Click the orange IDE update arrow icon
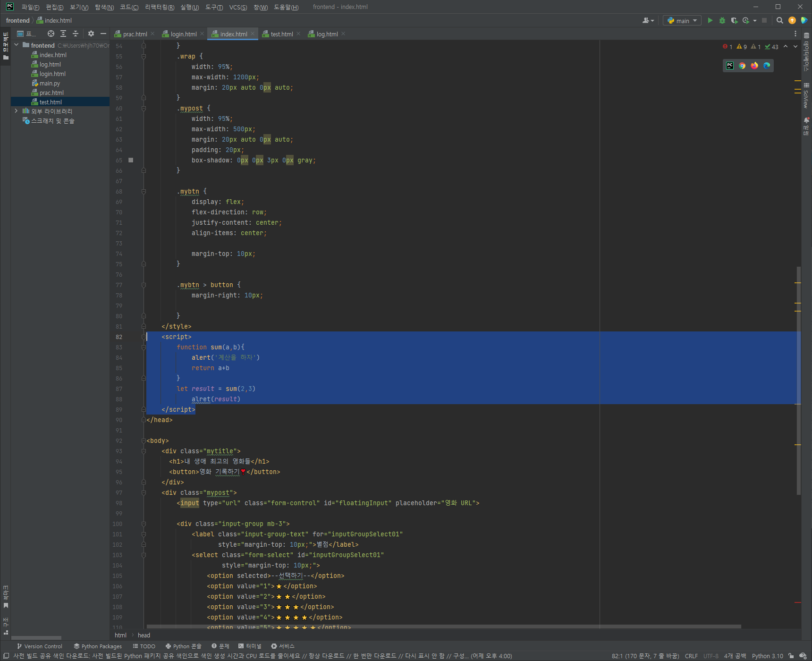Viewport: 812px width, 661px height. coord(792,20)
